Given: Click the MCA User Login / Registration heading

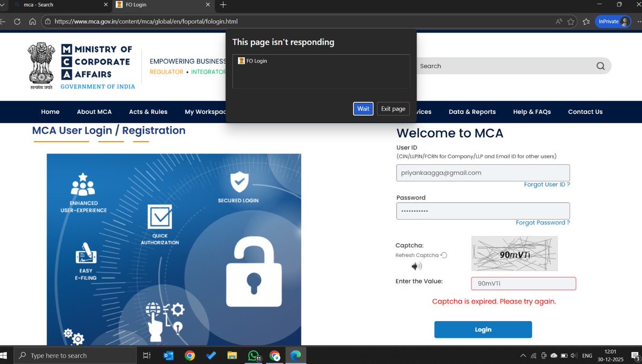Looking at the screenshot, I should pyautogui.click(x=109, y=130).
